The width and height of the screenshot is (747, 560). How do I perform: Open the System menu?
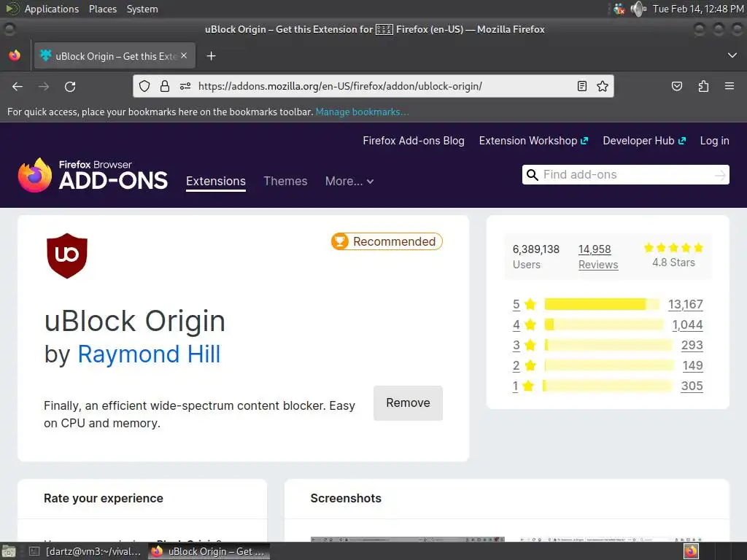(x=142, y=9)
